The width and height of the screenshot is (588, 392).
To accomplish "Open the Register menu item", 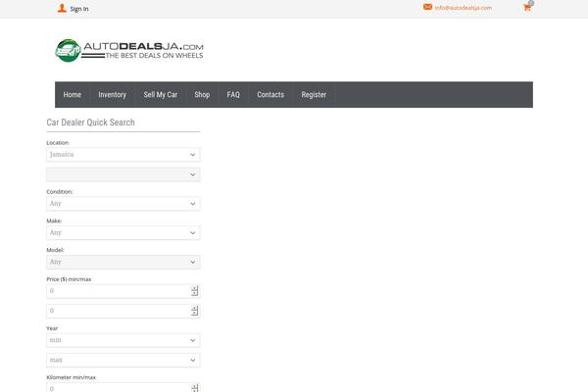I will point(314,94).
